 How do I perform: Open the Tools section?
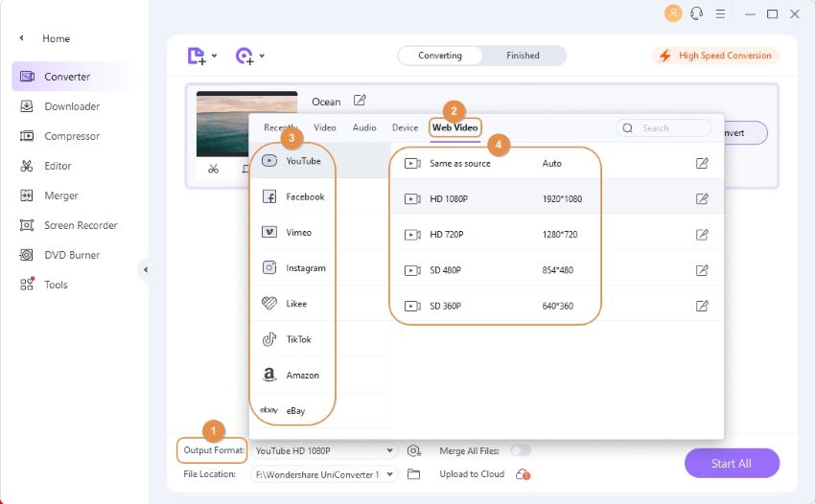click(x=44, y=285)
